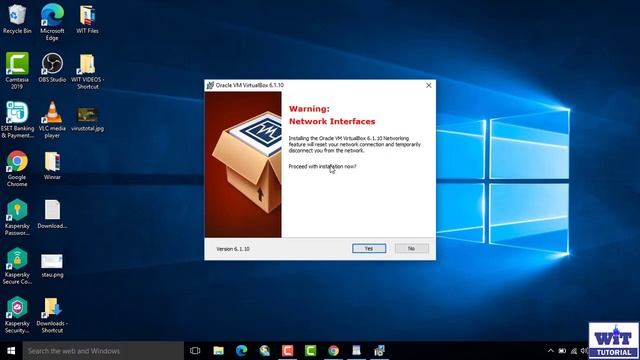640x360 pixels.
Task: Select the VLC media player shortcut
Action: pyautogui.click(x=52, y=120)
